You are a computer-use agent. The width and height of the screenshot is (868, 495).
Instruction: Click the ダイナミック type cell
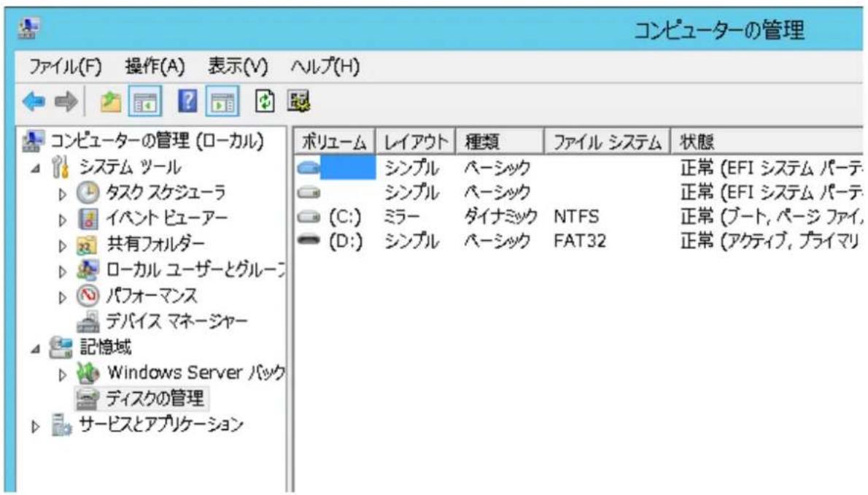tap(500, 217)
